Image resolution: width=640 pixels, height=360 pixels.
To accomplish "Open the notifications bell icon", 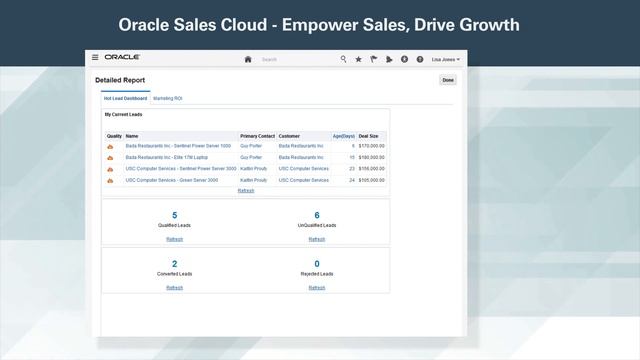I will 389,59.
